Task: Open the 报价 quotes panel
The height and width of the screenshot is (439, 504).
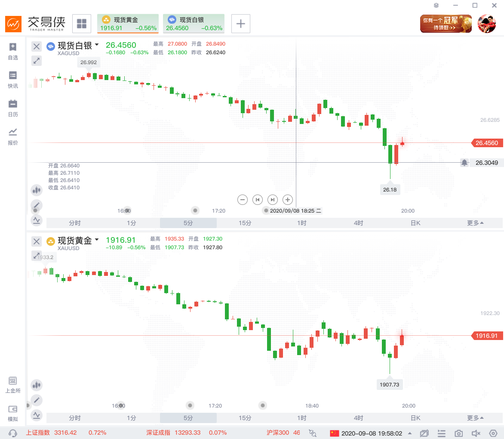Action: pos(13,136)
